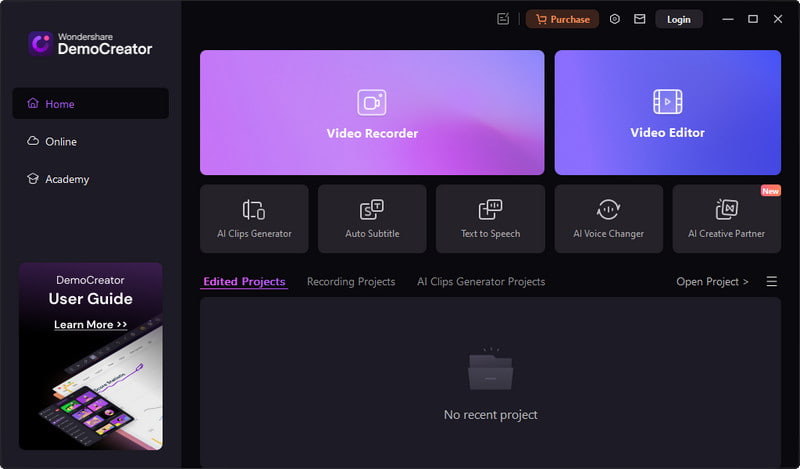
Task: Close the DemoCreator window
Action: [778, 19]
